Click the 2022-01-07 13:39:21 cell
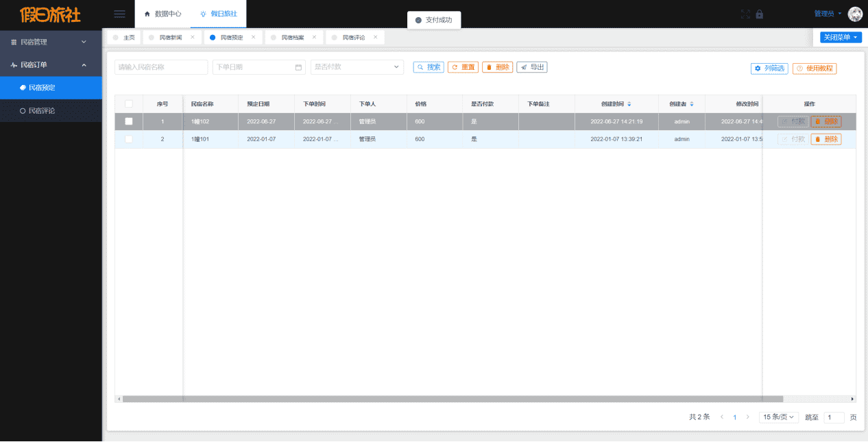The width and height of the screenshot is (868, 442). click(616, 139)
